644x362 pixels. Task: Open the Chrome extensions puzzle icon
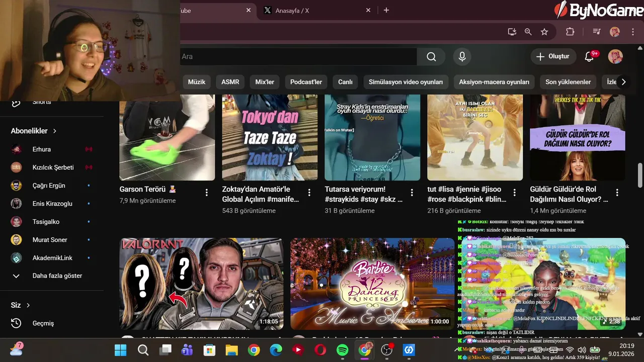tap(570, 32)
